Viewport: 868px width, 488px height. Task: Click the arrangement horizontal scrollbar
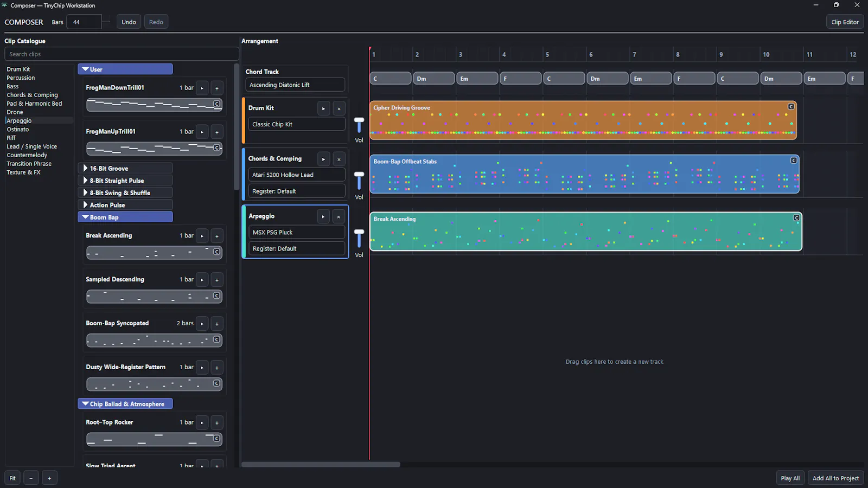click(x=321, y=465)
